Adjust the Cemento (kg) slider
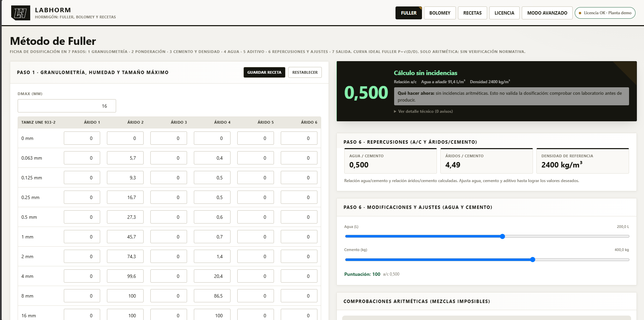This screenshot has height=320, width=644. [x=487, y=260]
